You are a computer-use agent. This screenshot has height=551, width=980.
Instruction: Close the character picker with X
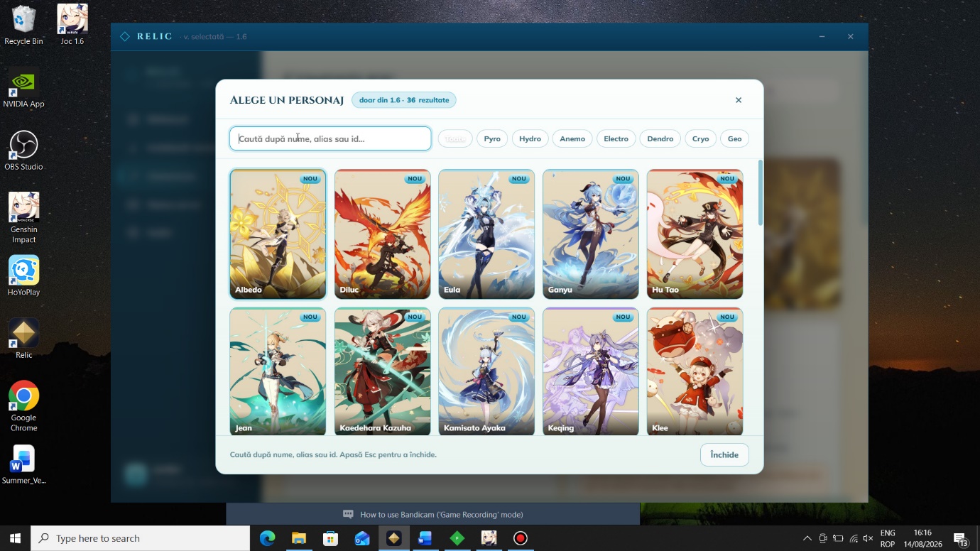[739, 100]
